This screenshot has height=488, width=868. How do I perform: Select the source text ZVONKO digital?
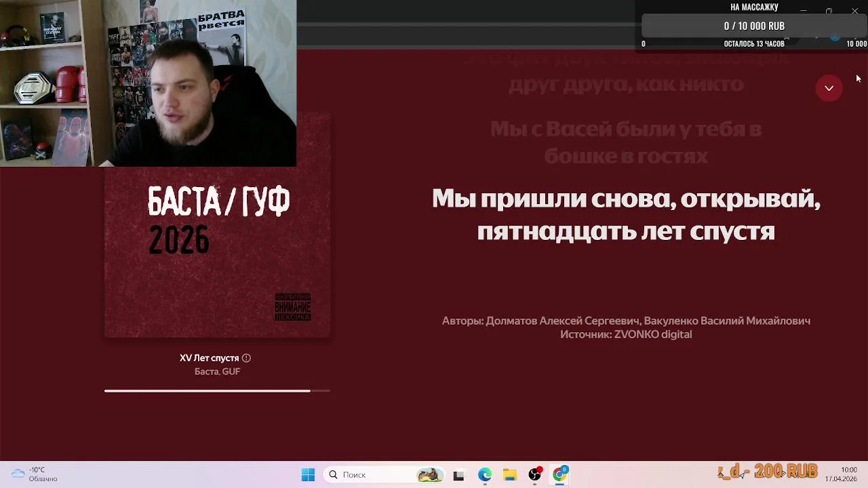click(x=653, y=334)
